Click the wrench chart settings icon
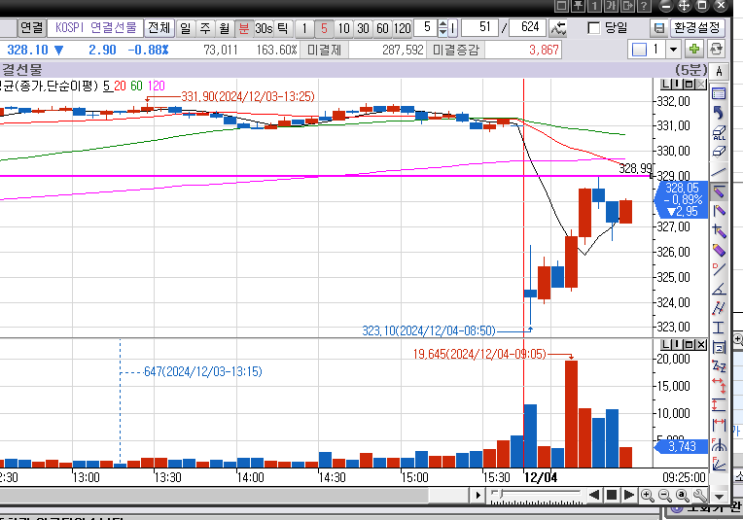The height and width of the screenshot is (520, 743). [700, 495]
